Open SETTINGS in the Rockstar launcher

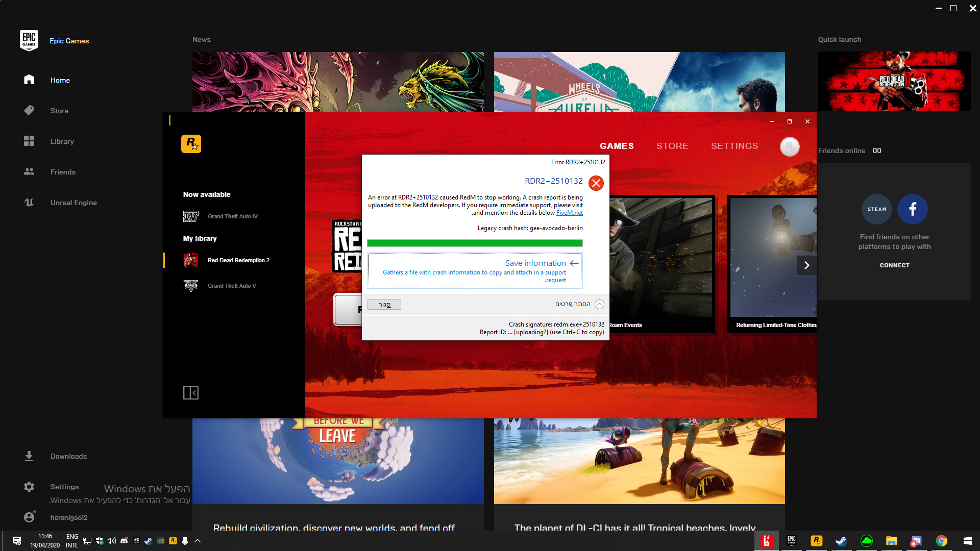click(x=734, y=146)
